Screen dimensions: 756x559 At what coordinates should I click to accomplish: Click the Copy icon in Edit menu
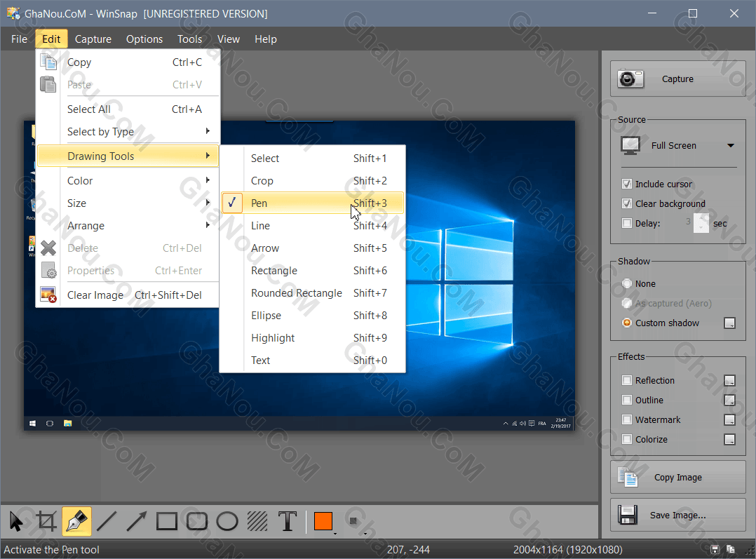48,62
